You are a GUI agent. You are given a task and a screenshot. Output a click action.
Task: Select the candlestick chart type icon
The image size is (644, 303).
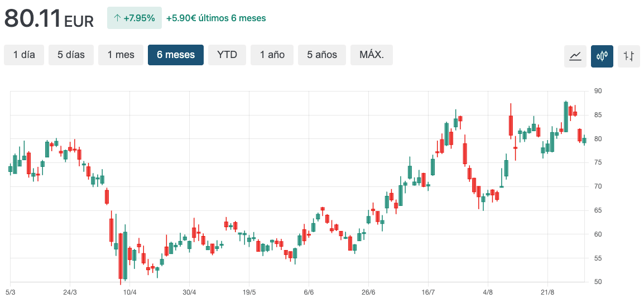coord(602,56)
